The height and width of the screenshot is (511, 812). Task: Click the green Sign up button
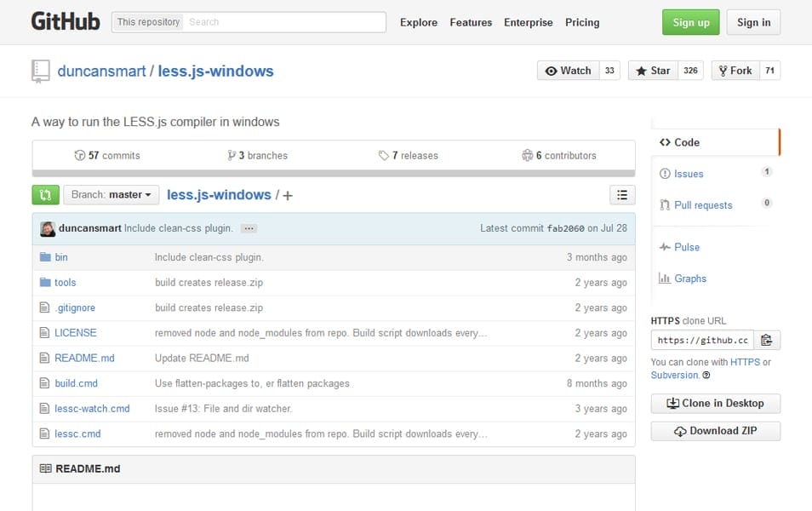[691, 22]
